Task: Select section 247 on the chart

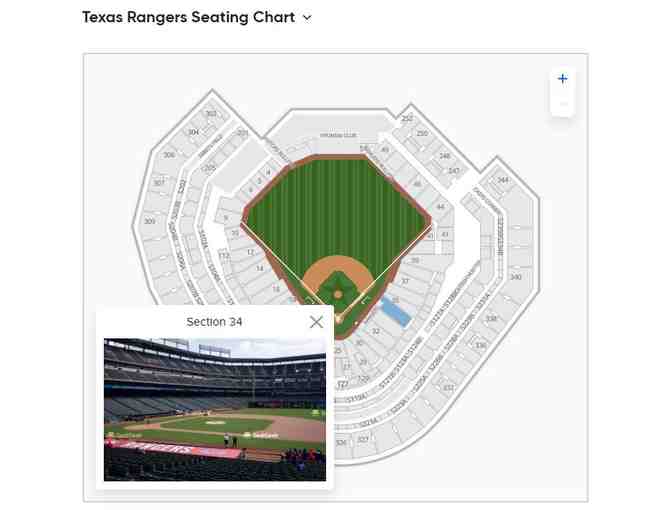Action: pos(453,171)
